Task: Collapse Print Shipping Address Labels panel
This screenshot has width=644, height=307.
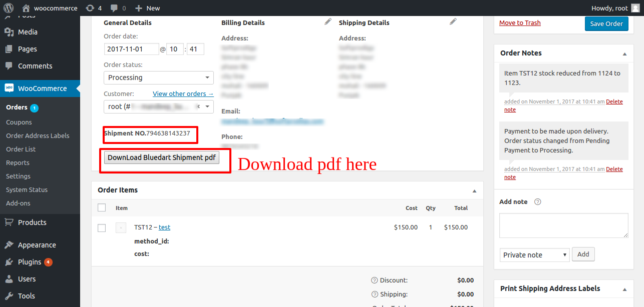Action: pos(624,289)
